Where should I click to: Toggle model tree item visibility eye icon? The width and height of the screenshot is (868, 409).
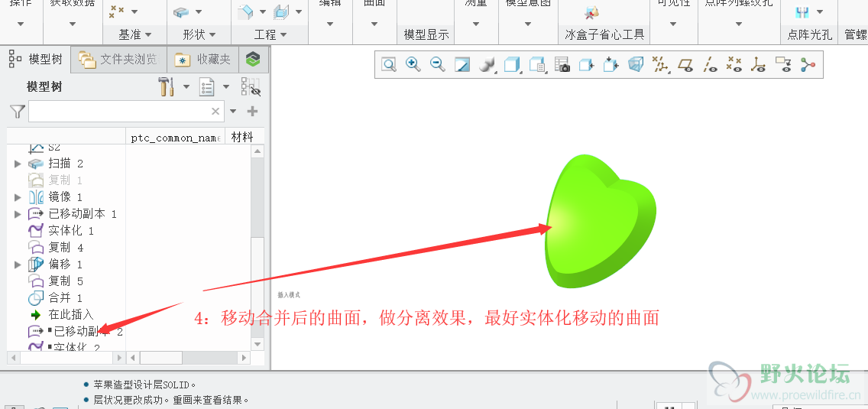(x=250, y=88)
